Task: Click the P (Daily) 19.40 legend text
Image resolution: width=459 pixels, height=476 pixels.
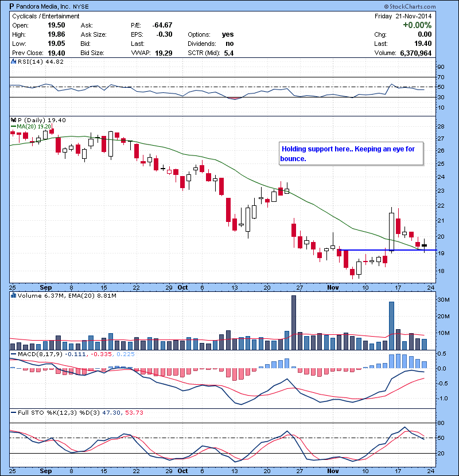Action: click(x=42, y=120)
